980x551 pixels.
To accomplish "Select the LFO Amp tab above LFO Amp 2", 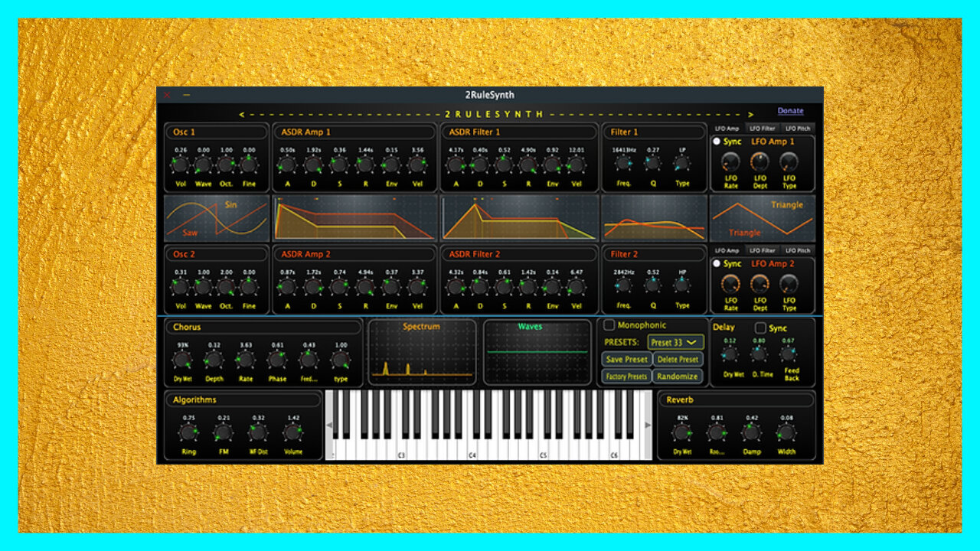I will (727, 250).
